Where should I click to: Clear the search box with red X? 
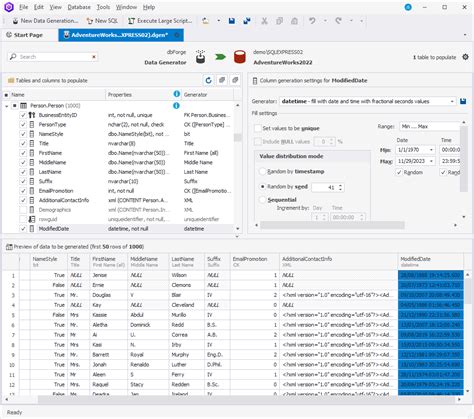94,57
